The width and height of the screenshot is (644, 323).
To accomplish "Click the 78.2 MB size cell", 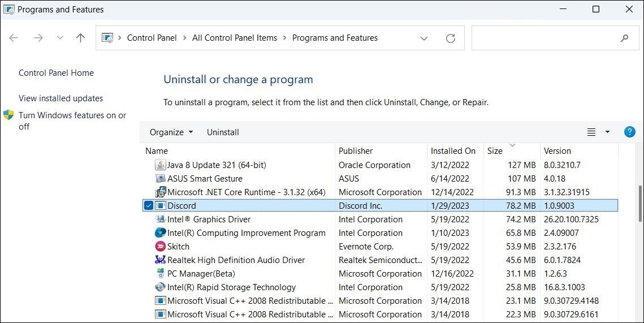I will pos(521,205).
